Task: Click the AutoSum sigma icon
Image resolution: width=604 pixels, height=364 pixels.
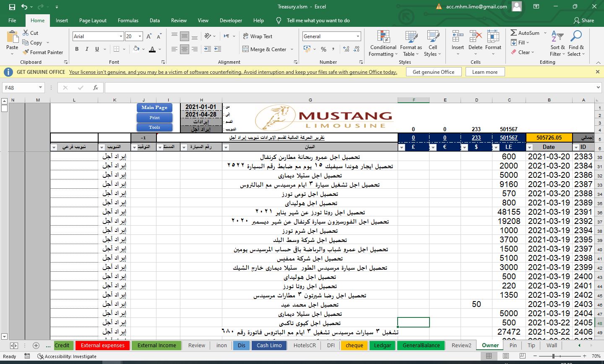Action: [513, 33]
